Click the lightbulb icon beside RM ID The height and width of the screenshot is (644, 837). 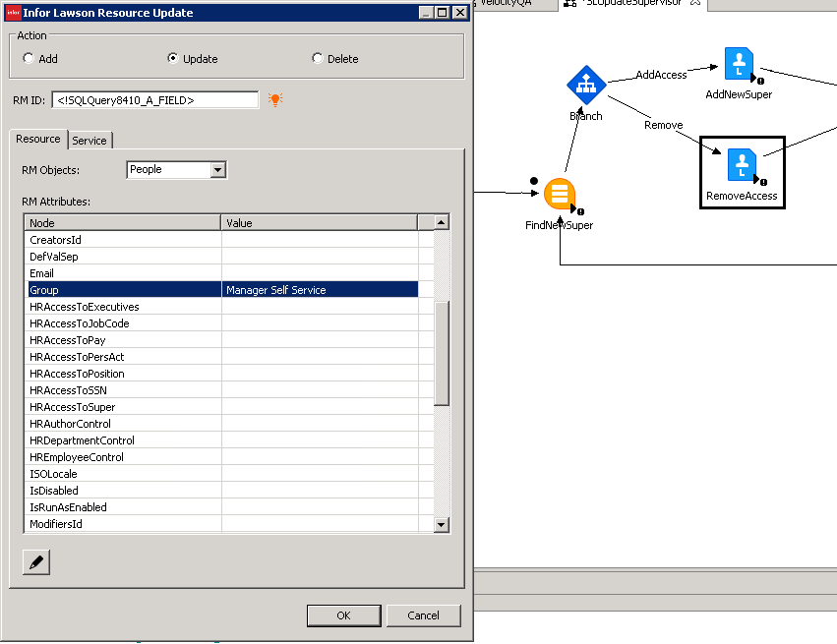(275, 99)
